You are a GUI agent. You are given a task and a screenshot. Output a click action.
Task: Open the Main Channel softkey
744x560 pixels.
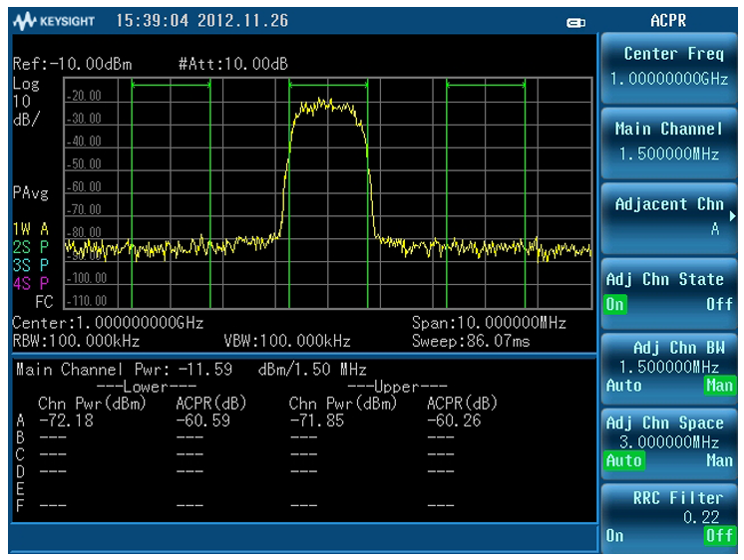click(669, 142)
